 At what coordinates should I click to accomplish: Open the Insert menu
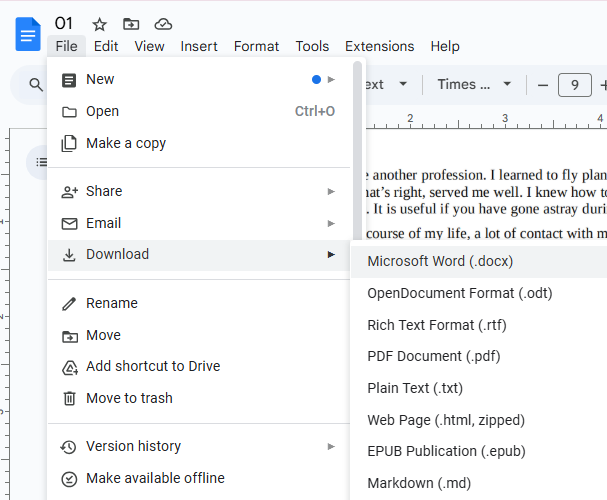(x=199, y=46)
